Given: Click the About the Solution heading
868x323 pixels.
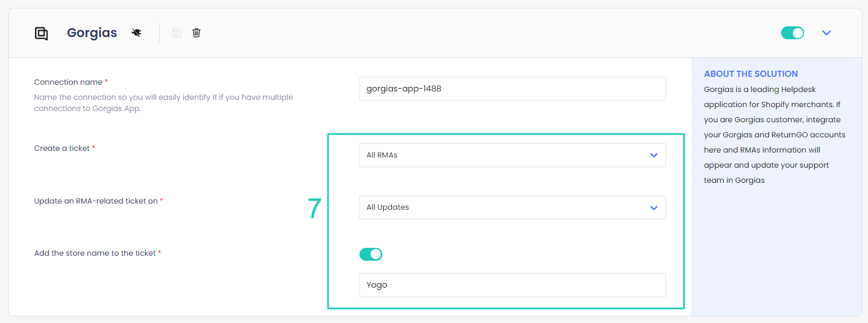Looking at the screenshot, I should point(751,74).
